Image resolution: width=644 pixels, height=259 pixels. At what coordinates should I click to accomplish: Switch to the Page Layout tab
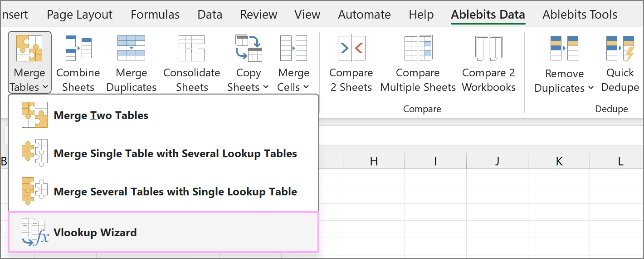coord(79,15)
